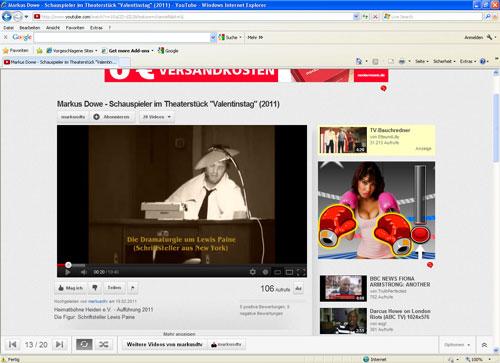500x363 pixels.
Task: Open the address bar history dropdown
Action: pos(356,17)
